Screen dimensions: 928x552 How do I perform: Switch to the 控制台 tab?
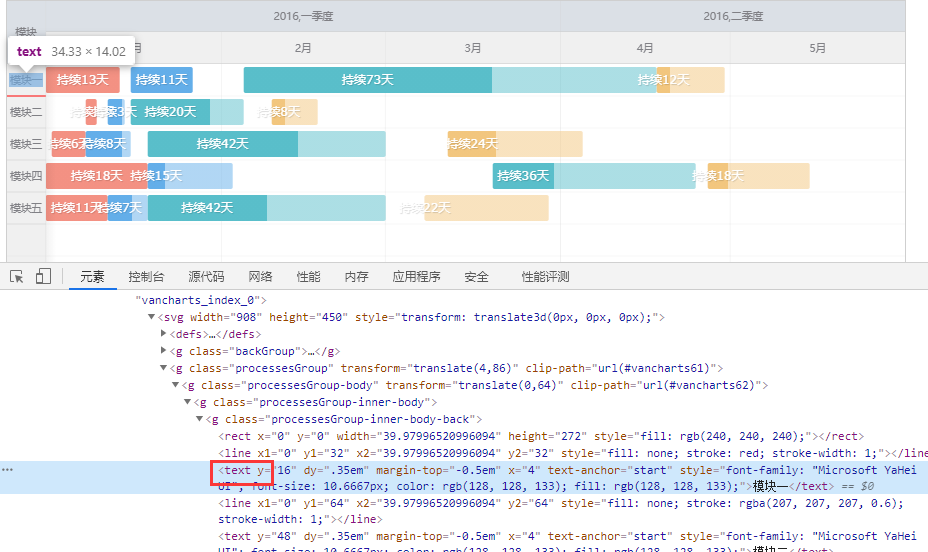tap(146, 277)
